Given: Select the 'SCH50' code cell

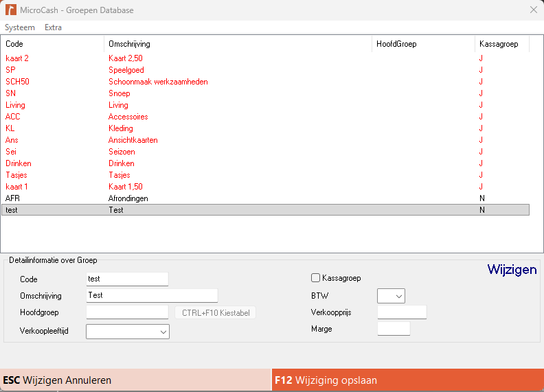Looking at the screenshot, I should (17, 82).
